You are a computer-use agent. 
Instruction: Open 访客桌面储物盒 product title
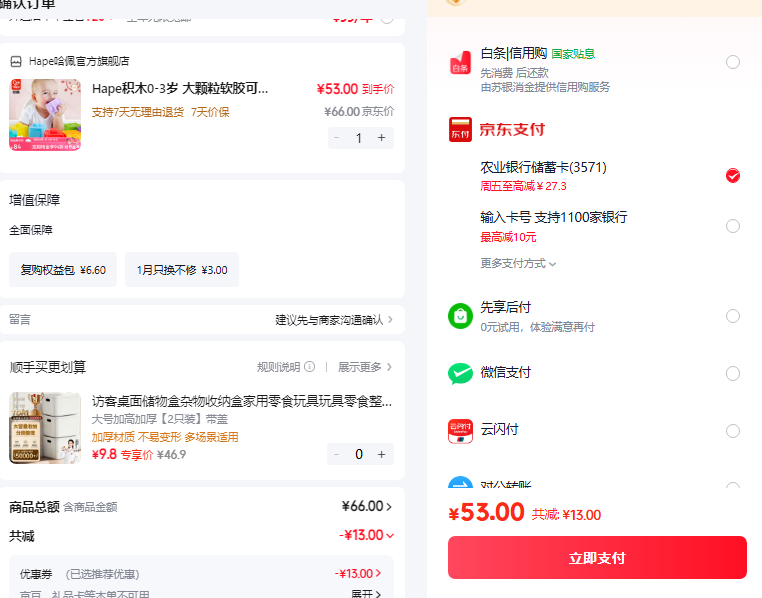(242, 401)
